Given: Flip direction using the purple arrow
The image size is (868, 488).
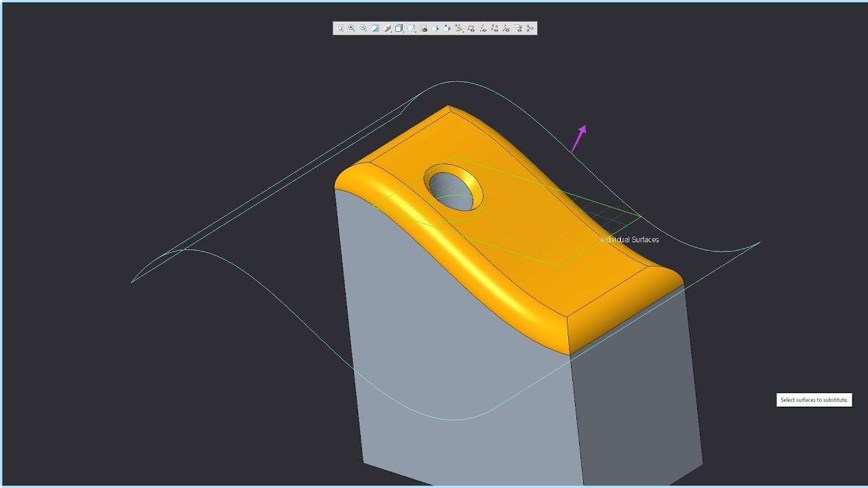Looking at the screenshot, I should click(578, 138).
